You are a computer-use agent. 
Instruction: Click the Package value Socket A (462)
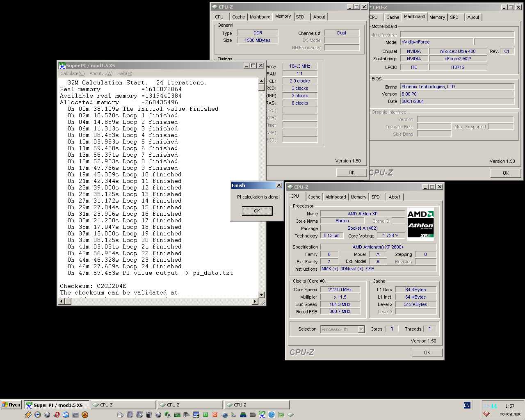tap(362, 228)
